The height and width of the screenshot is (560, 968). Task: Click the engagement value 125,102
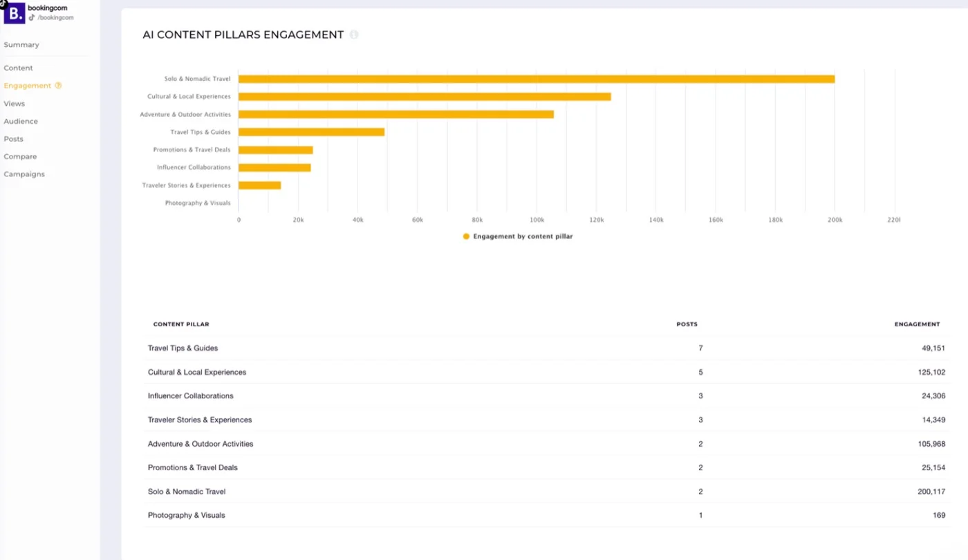click(931, 372)
